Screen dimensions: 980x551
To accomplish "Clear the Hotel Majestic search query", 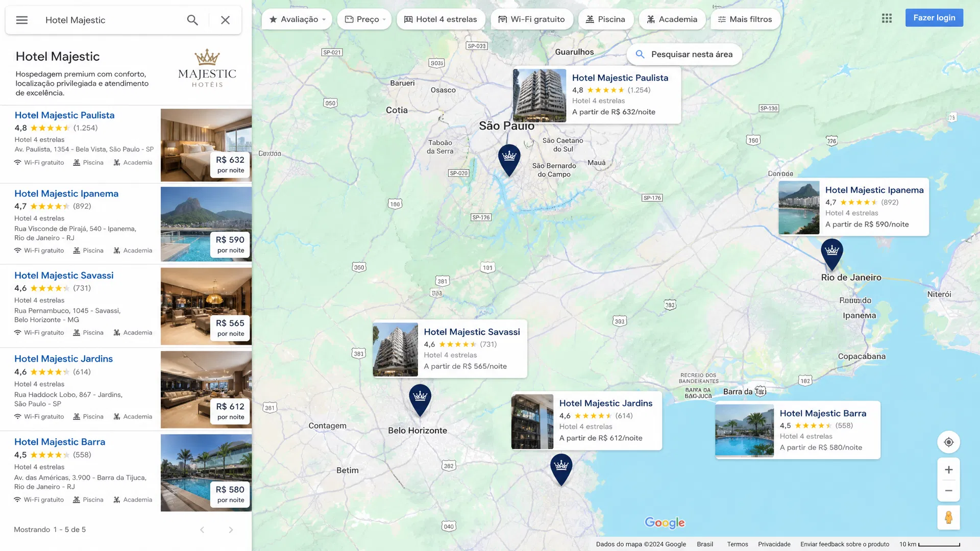I will [x=225, y=20].
